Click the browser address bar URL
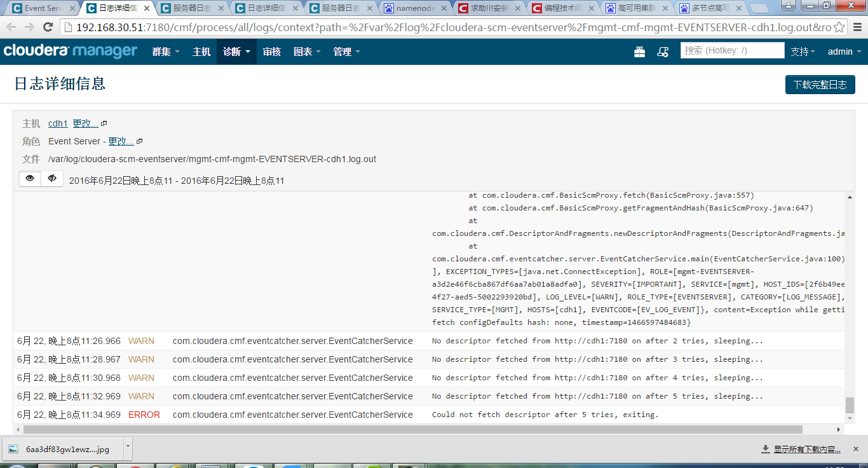 pyautogui.click(x=453, y=27)
